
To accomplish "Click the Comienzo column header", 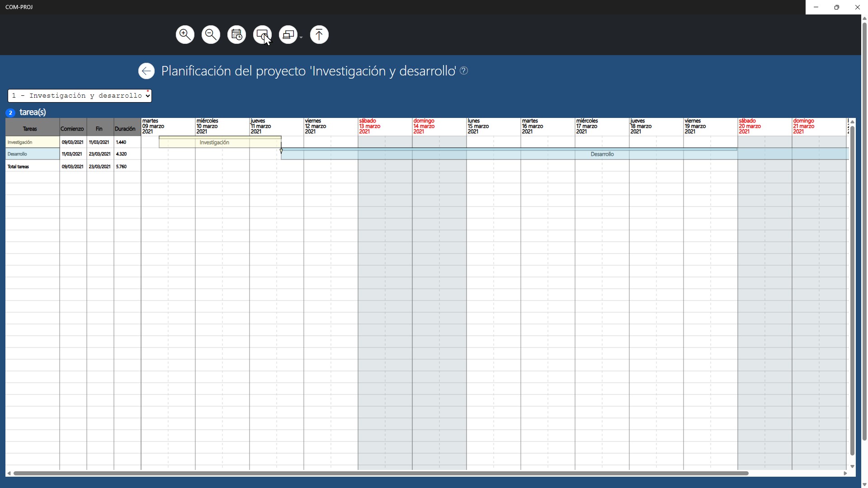I will 73,129.
